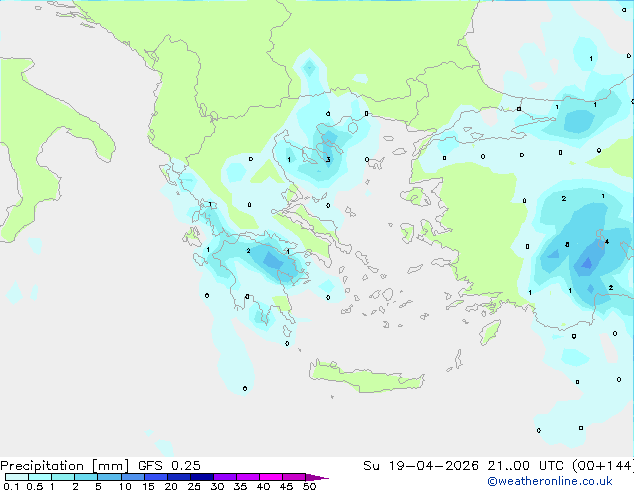
Task: Select the 35–40 mm violet legend swatch
Action: [247, 477]
